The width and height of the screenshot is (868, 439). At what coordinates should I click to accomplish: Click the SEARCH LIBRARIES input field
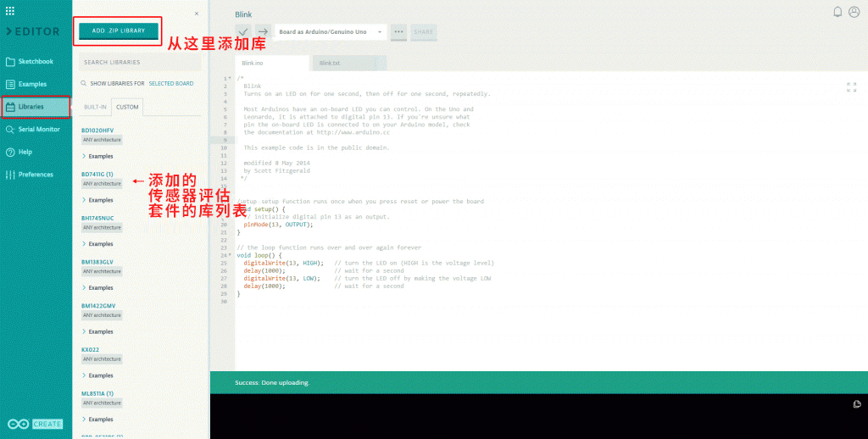click(x=140, y=62)
